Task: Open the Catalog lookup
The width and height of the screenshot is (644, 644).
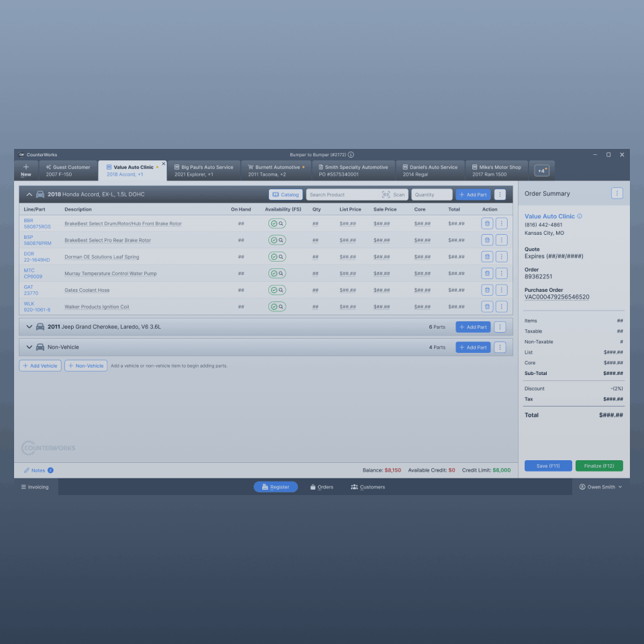Action: (x=285, y=195)
